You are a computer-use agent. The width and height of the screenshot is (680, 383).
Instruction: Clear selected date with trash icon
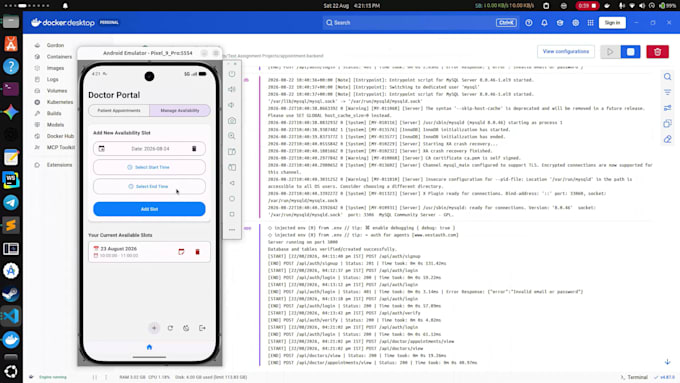pyautogui.click(x=194, y=149)
